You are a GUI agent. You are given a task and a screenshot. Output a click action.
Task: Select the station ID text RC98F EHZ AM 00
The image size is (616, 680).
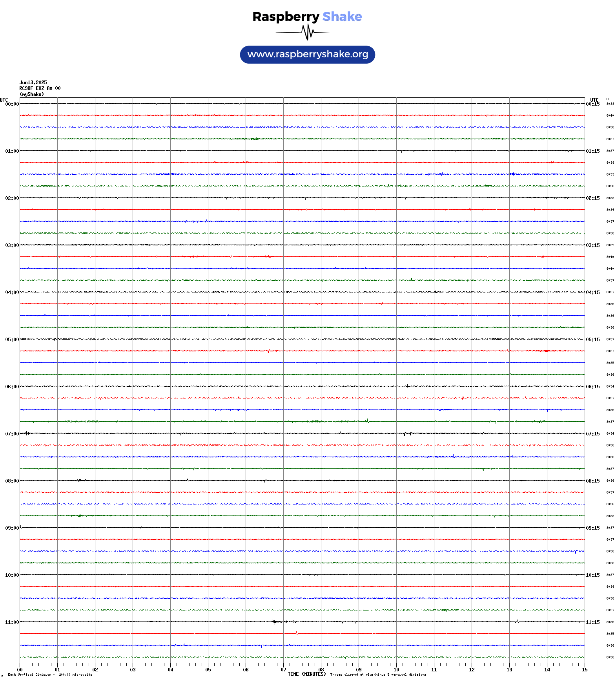[x=40, y=88]
